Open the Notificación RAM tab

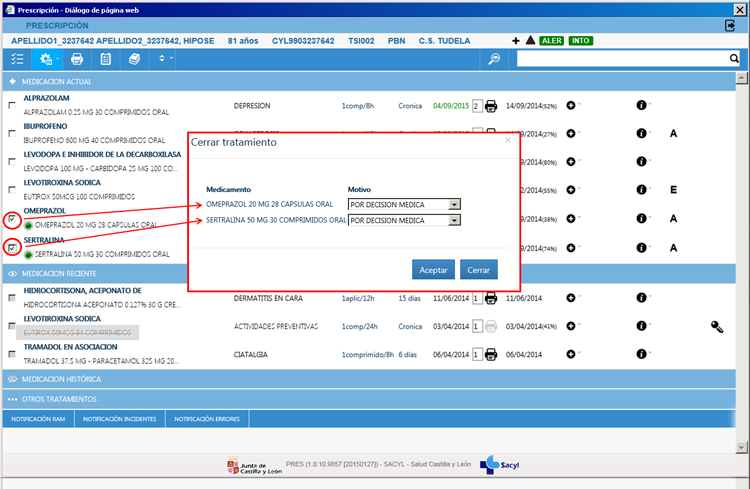click(37, 419)
